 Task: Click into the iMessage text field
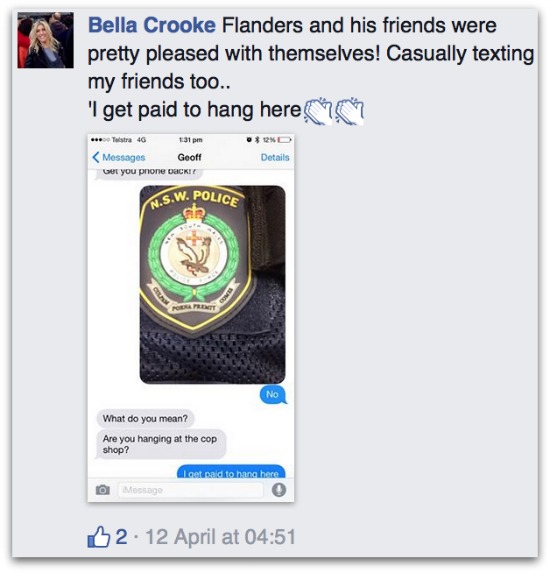(190, 490)
